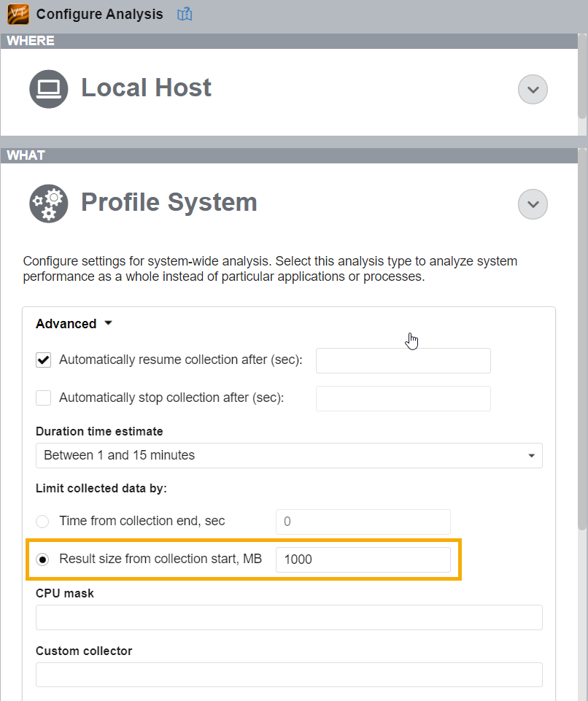The image size is (588, 701).
Task: Click the Result size MB field
Action: (363, 559)
